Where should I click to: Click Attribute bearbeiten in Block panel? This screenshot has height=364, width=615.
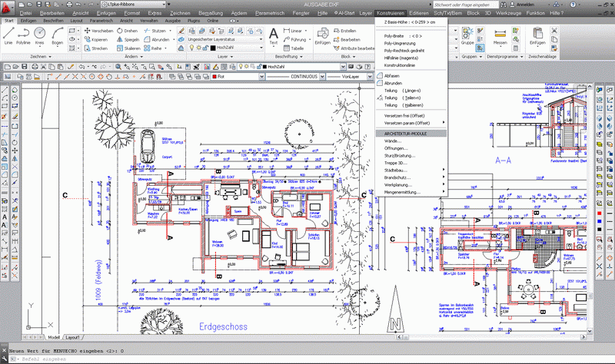[x=354, y=48]
